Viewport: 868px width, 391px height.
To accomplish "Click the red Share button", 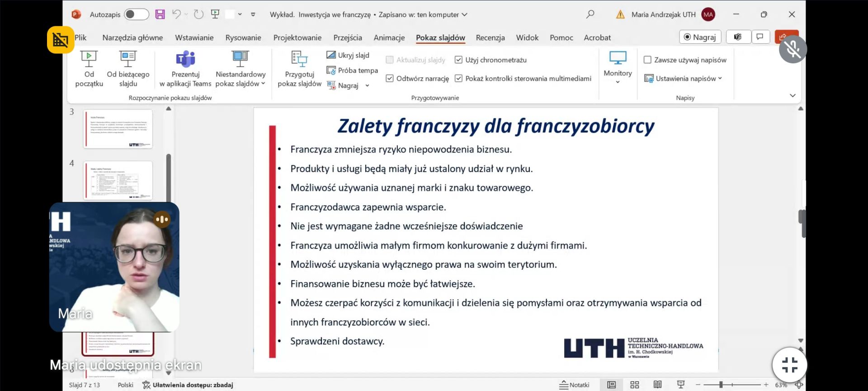I will (786, 37).
